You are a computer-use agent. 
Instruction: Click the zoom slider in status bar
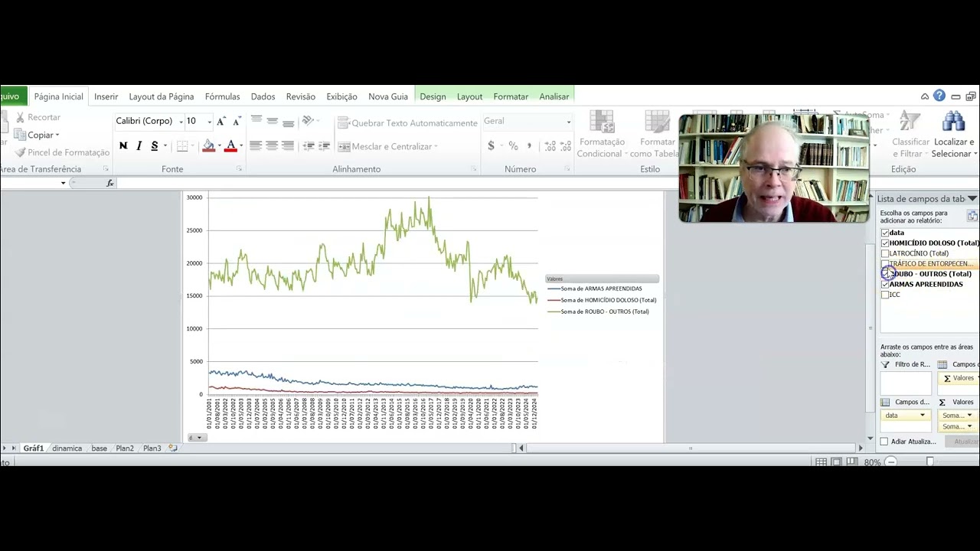930,462
